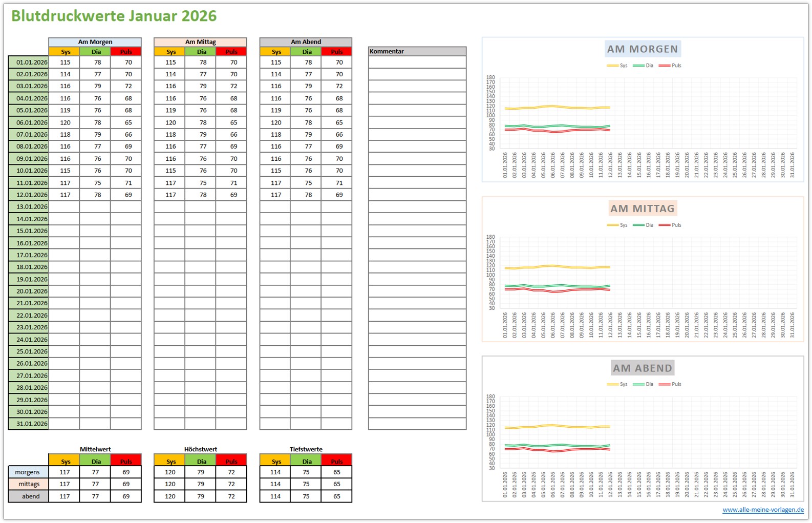
Task: Select the 31.01.2026 date cell
Action: pos(29,424)
